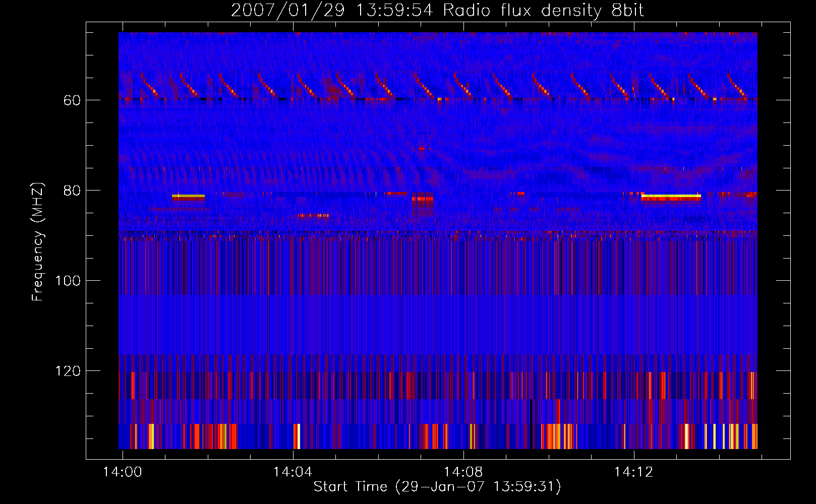
Task: Click the long yellow emission bar after 14:12
Action: (x=671, y=196)
